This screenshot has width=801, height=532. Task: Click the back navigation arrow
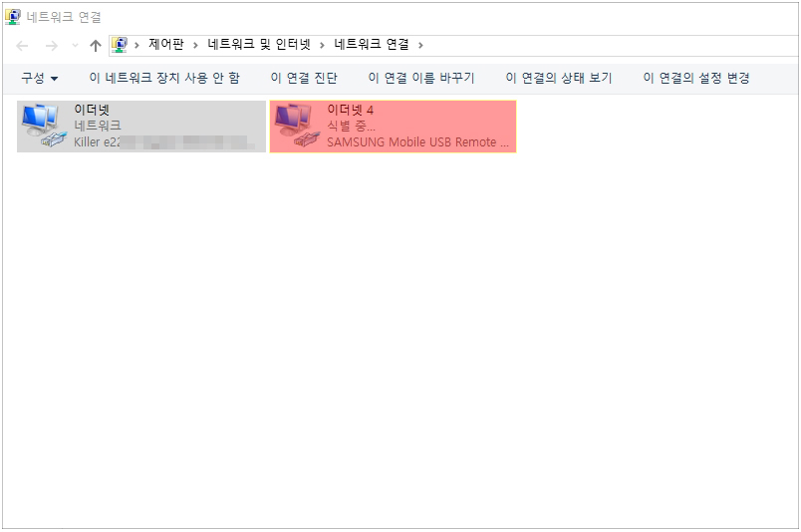(22, 46)
